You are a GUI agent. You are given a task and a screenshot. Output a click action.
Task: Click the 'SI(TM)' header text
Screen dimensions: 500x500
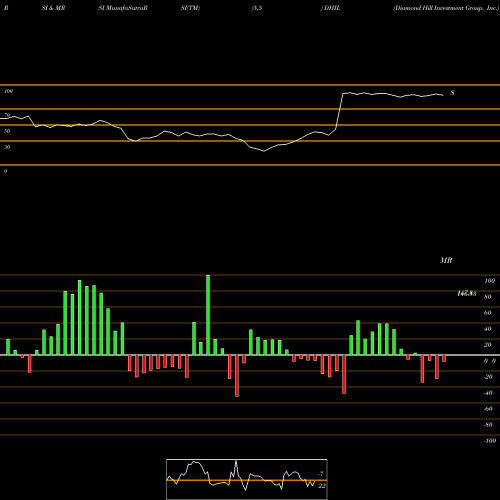tap(190, 8)
